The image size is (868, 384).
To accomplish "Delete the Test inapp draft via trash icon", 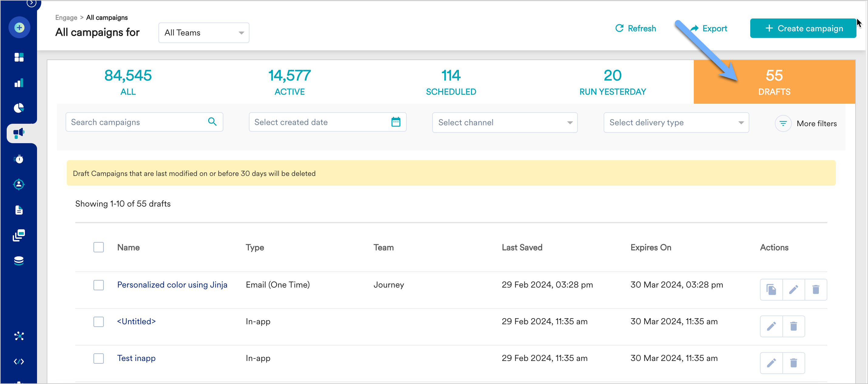I will point(793,363).
